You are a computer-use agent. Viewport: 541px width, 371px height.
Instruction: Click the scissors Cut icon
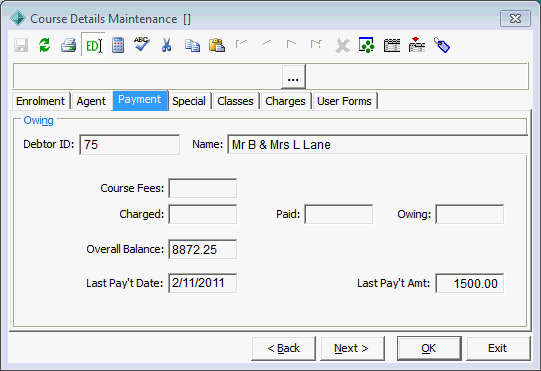point(167,45)
